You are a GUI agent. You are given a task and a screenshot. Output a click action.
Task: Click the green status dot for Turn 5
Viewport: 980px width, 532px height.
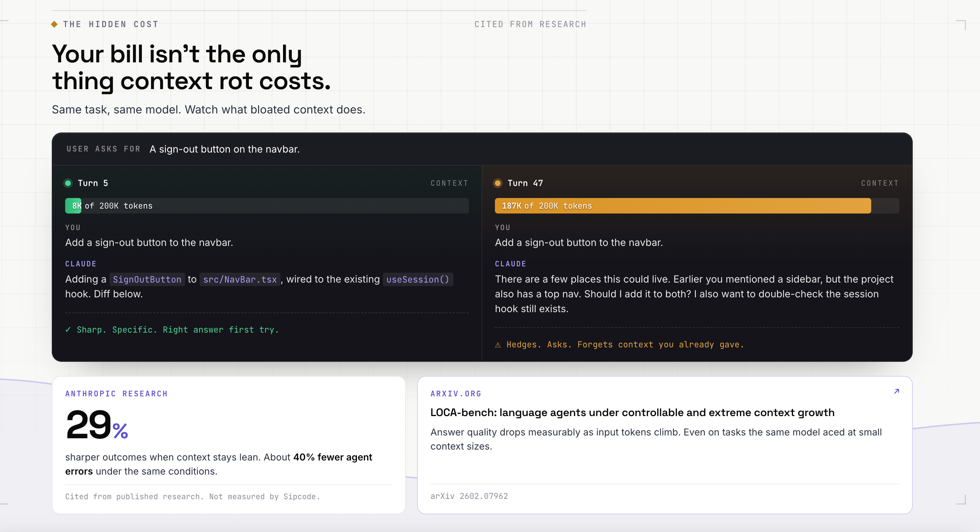point(68,183)
